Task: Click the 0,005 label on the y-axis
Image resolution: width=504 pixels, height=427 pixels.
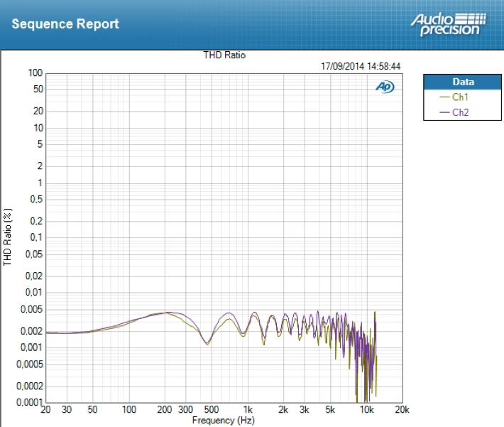Action: 31,309
